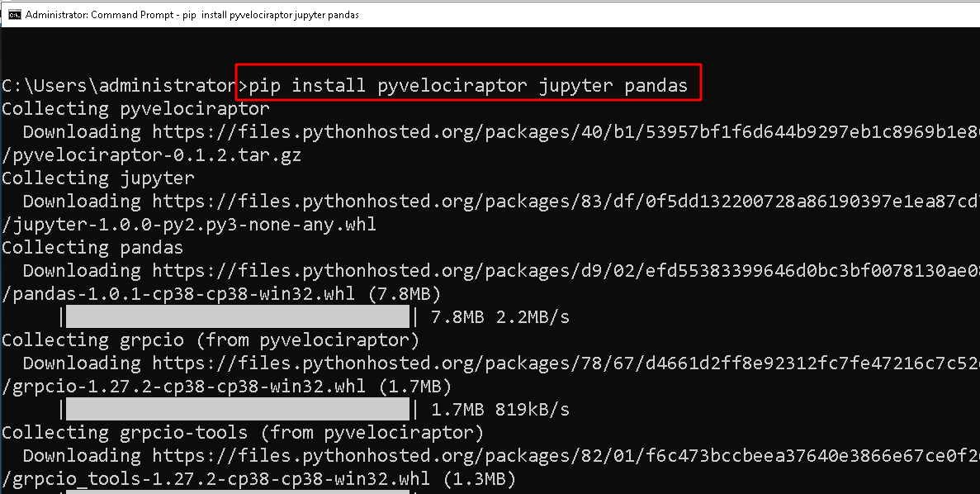This screenshot has width=980, height=494.
Task: Click the 7.8MB 2.2MB/s speed text
Action: tap(500, 316)
